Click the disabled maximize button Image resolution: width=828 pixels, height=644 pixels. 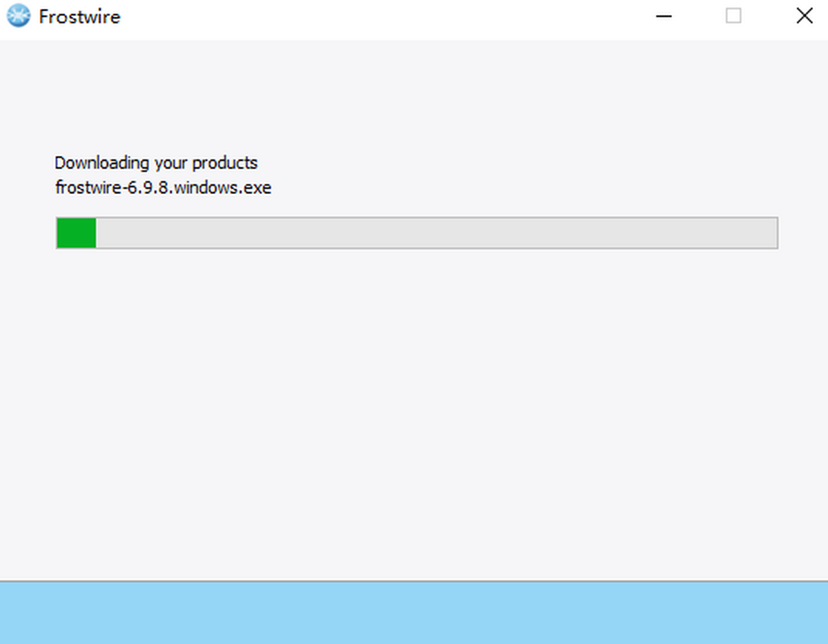[733, 16]
